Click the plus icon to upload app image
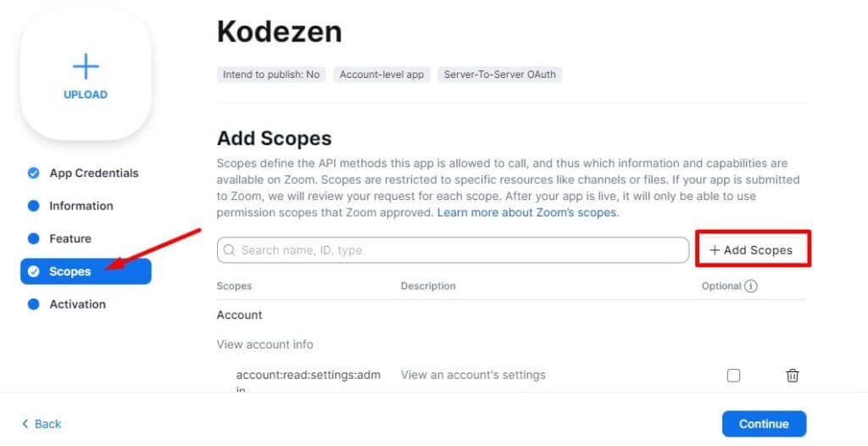 [x=86, y=66]
